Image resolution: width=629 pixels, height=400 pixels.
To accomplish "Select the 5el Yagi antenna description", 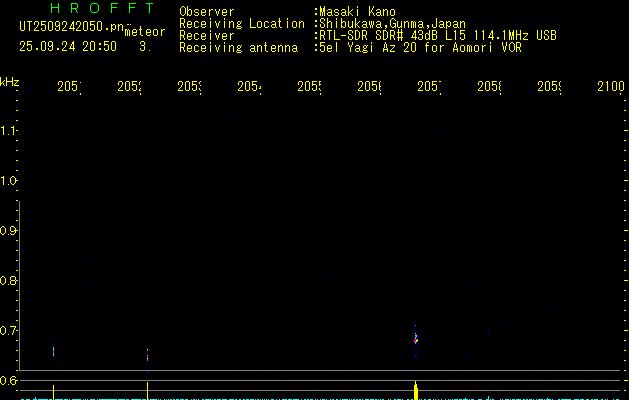I will (x=418, y=48).
